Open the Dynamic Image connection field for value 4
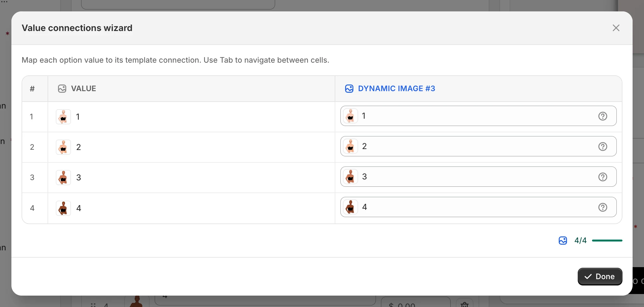Screen dimensions: 644x307 point(478,207)
